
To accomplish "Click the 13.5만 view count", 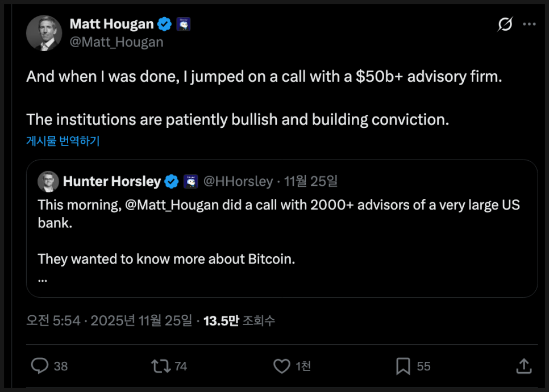I will coord(221,320).
